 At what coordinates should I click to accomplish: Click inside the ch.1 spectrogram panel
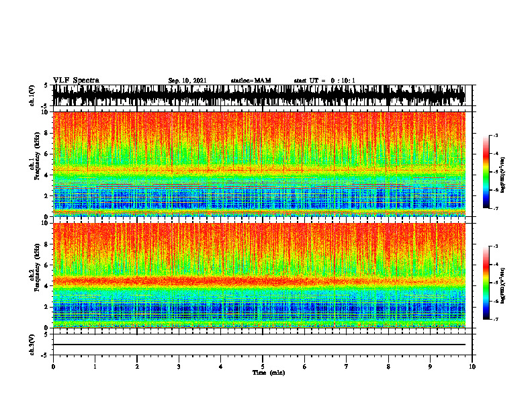[x=259, y=164]
